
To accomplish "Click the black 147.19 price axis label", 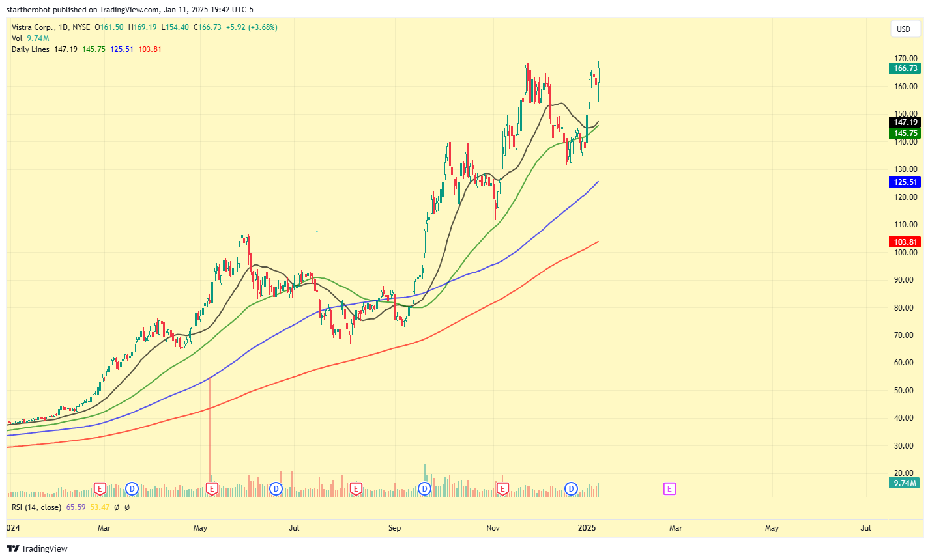I will 905,122.
